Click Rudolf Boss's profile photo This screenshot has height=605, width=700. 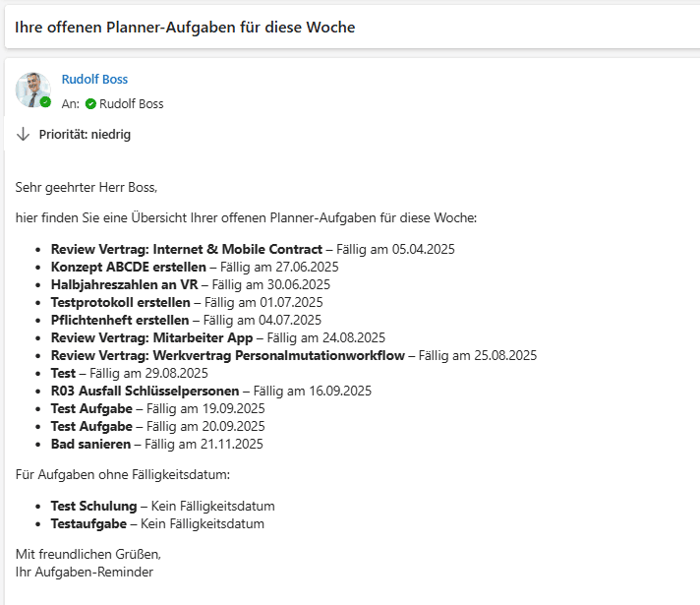[x=31, y=89]
